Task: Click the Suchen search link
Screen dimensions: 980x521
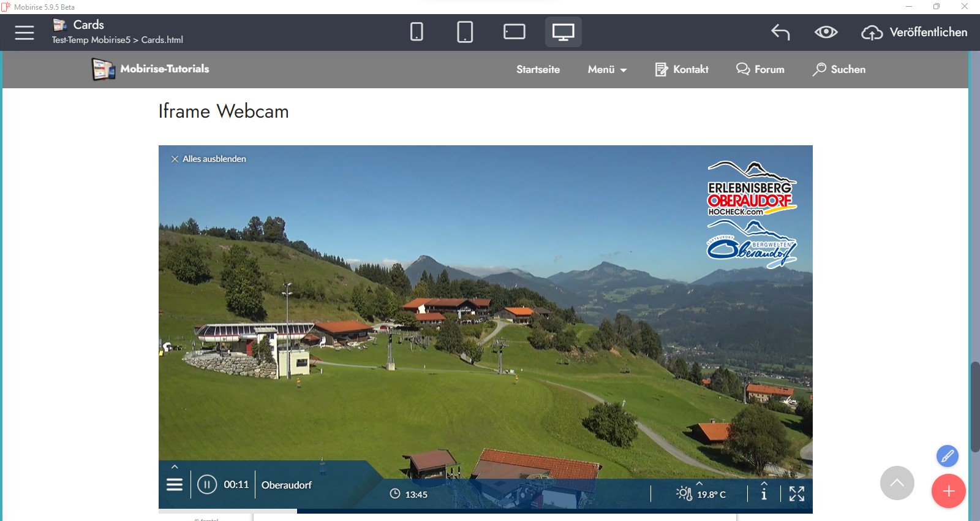Action: [839, 70]
